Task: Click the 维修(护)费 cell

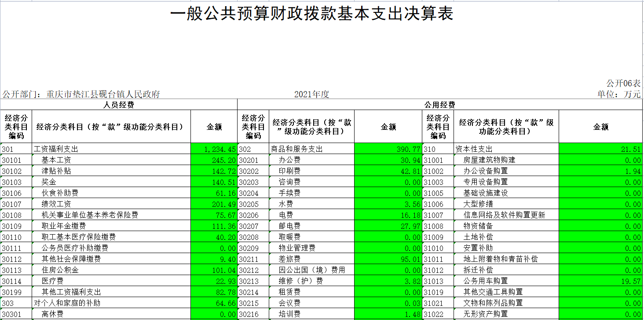Action: click(311, 281)
